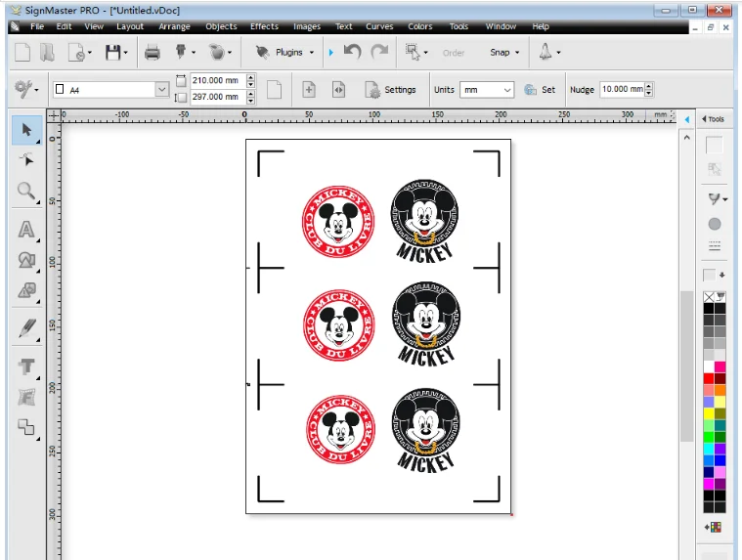
Task: Open the Colors menu
Action: pyautogui.click(x=420, y=26)
